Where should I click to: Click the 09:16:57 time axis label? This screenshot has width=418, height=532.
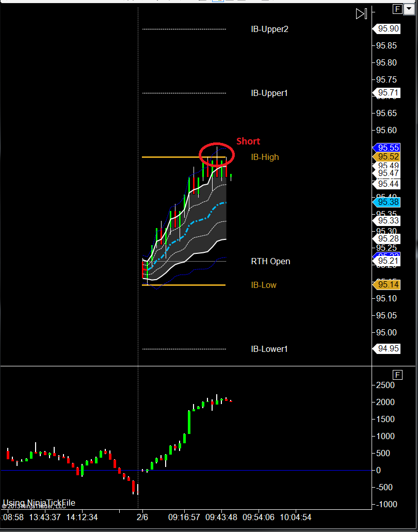185,518
